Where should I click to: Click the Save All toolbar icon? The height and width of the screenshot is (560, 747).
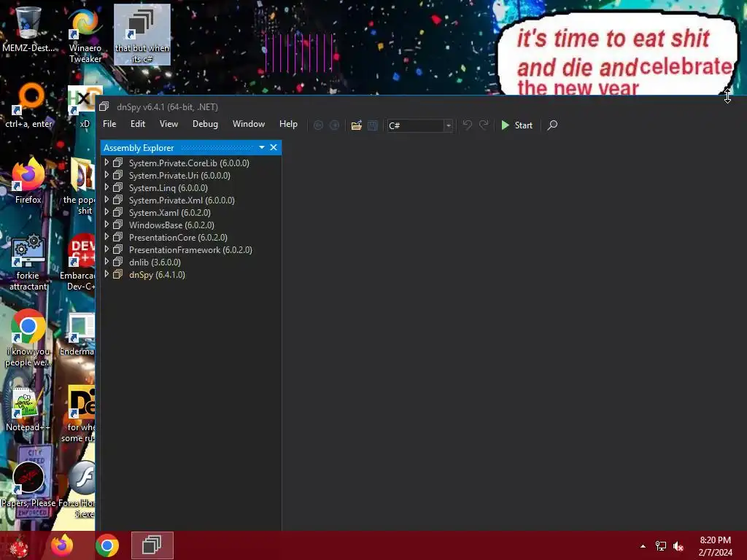coord(373,125)
